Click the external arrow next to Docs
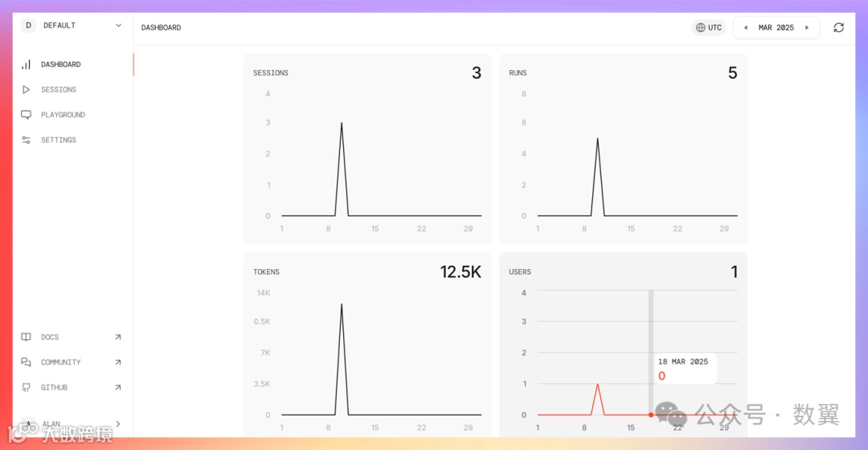Screen dimensions: 868x450 click(x=118, y=337)
